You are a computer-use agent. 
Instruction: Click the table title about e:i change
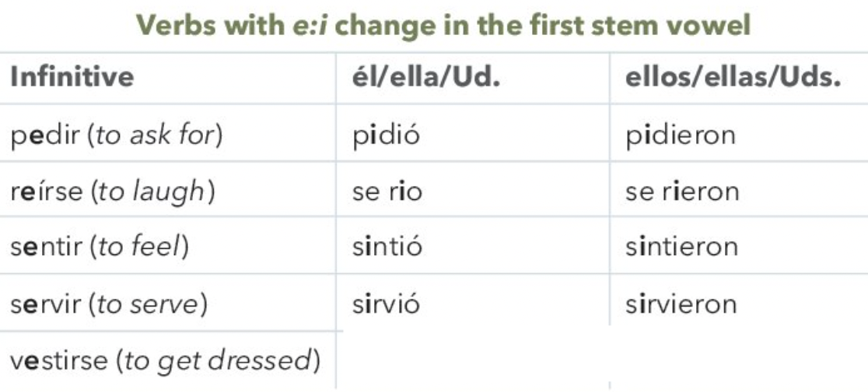443,25
